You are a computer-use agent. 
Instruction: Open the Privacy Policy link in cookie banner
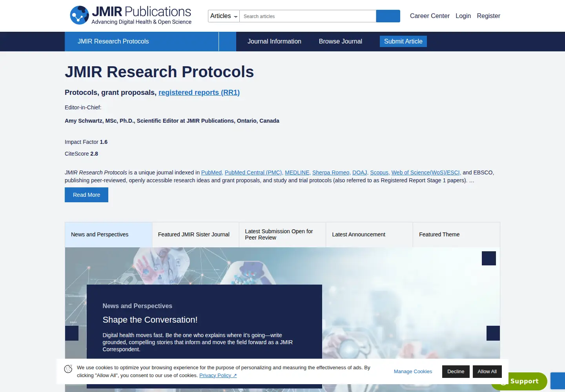(218, 376)
